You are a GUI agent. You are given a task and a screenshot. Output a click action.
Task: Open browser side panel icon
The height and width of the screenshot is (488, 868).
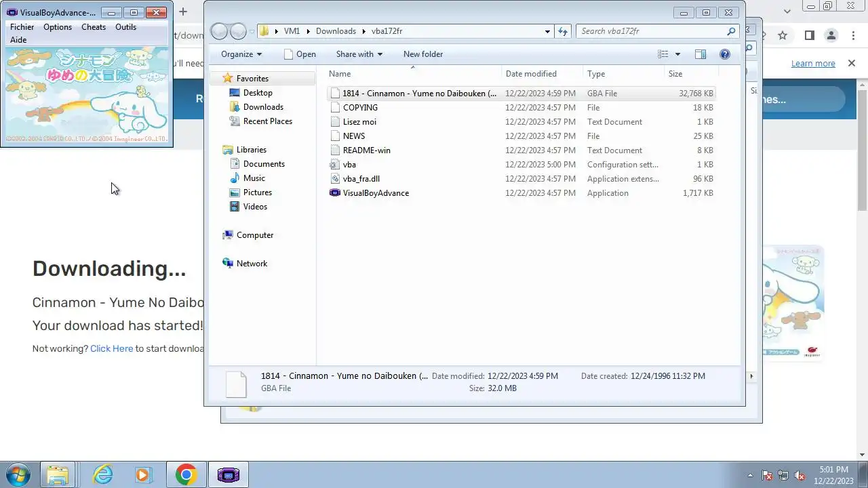tap(809, 35)
